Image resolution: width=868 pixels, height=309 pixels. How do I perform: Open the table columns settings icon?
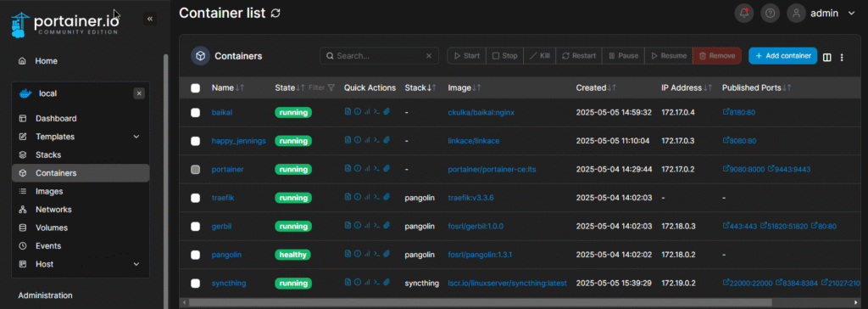click(x=827, y=57)
